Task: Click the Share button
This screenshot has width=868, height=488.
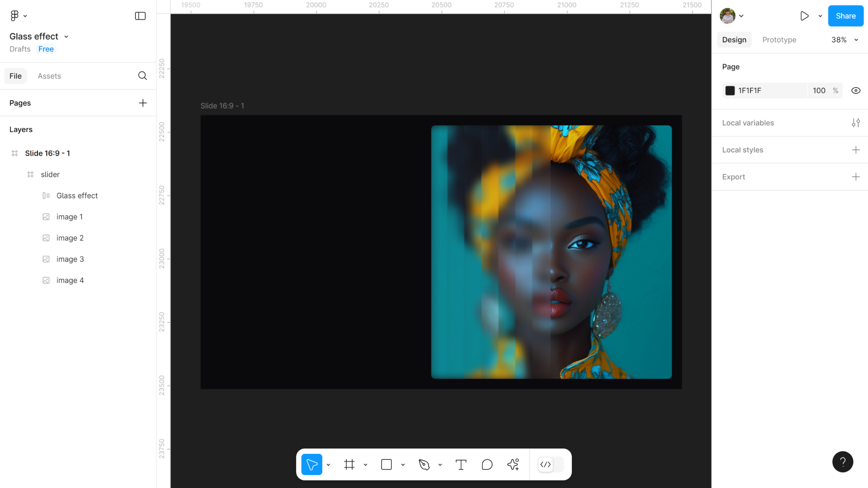Action: click(845, 16)
